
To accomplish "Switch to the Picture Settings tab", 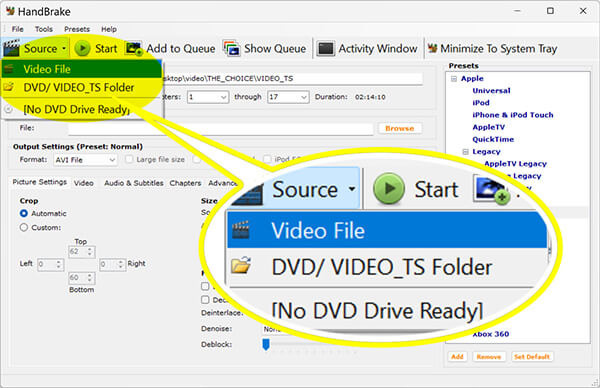I will tap(39, 182).
